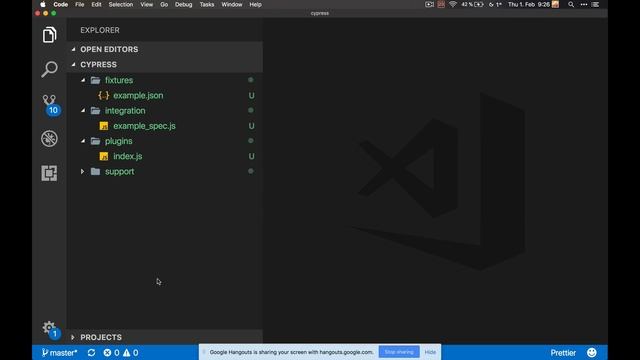Open the Go menu
640x360 pixels.
pyautogui.click(x=164, y=4)
